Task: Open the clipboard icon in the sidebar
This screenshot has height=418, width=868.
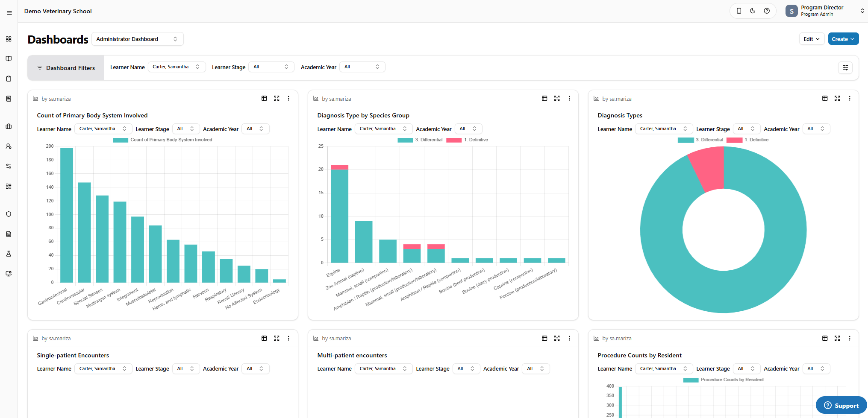Action: (9, 79)
